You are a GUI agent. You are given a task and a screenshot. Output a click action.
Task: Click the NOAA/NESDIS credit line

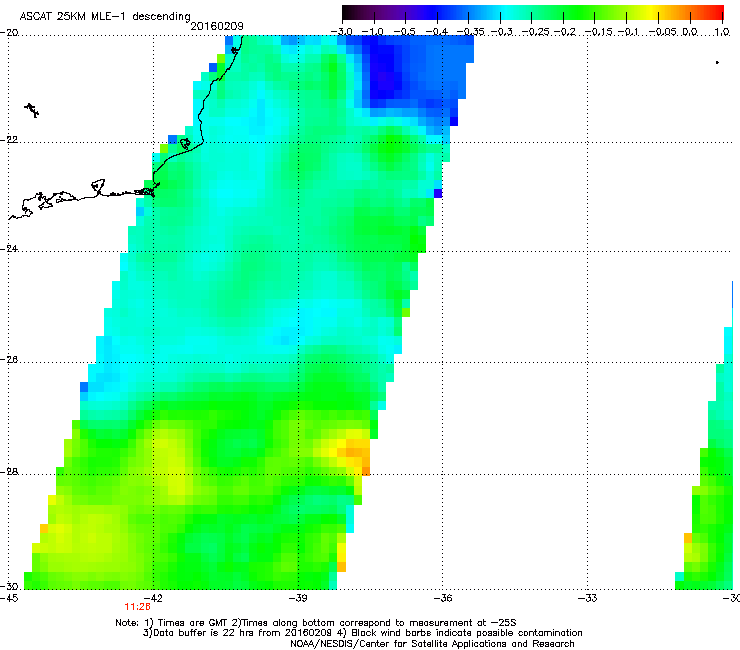pos(432,644)
